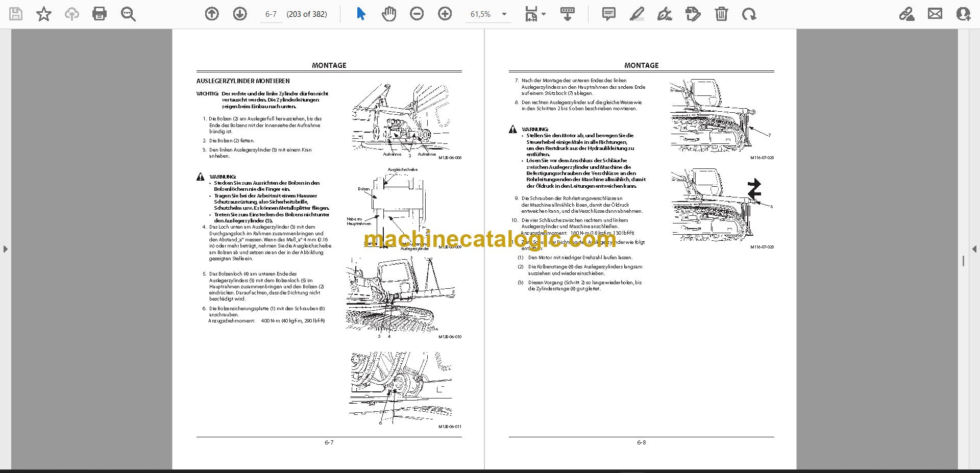Expand the page fit options dropdown
Screen dimensions: 980x473
click(535, 14)
